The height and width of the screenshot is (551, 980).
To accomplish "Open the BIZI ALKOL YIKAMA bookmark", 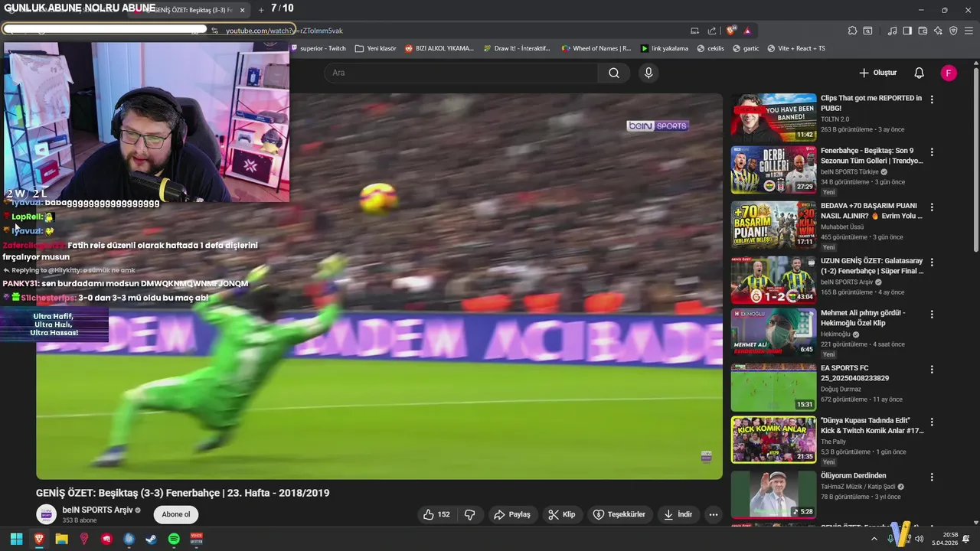I will tap(439, 48).
